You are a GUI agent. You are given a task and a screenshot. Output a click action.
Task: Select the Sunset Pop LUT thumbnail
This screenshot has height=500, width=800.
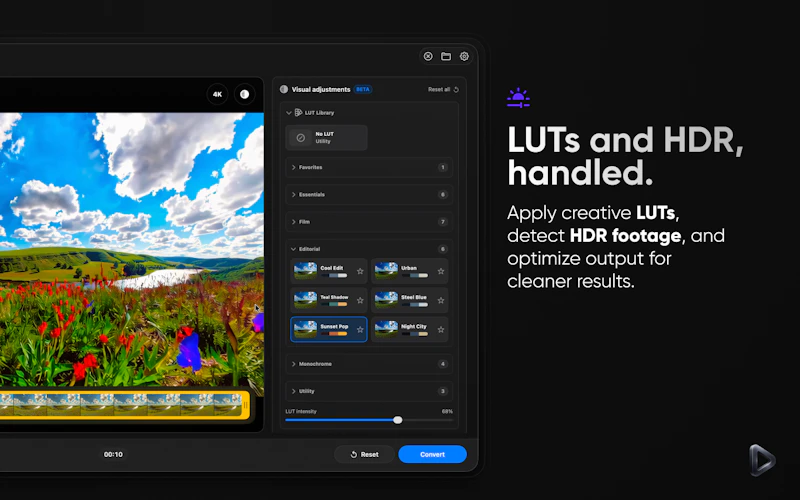tap(306, 329)
